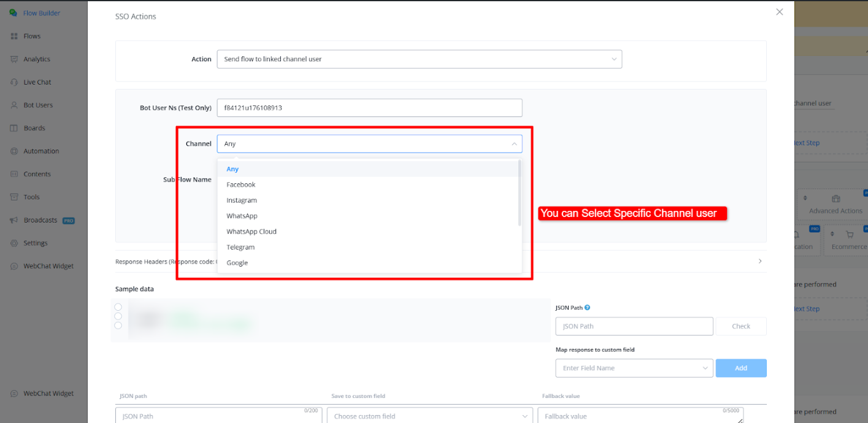Select Telegram in the channel list
The height and width of the screenshot is (423, 868).
coord(240,248)
